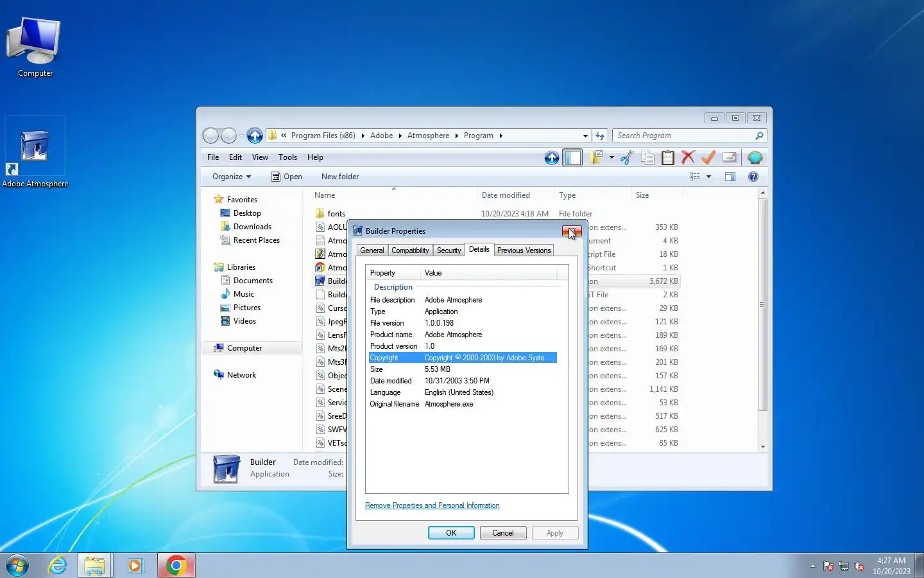924x578 pixels.
Task: Click the Up button next to the address bar
Action: point(255,136)
